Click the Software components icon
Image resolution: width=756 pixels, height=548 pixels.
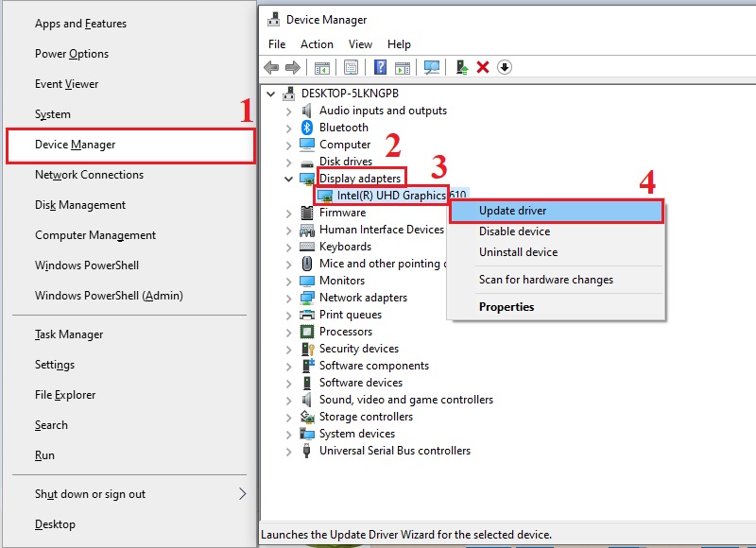point(307,366)
